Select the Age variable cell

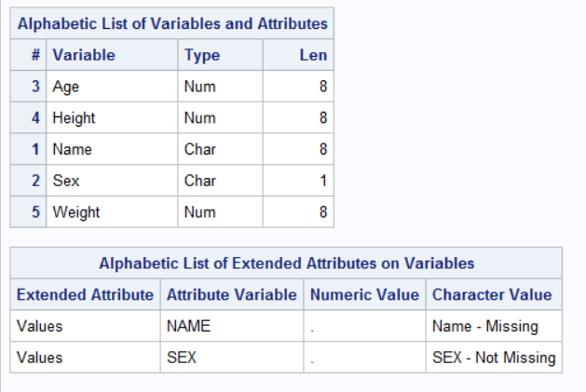[x=66, y=88]
